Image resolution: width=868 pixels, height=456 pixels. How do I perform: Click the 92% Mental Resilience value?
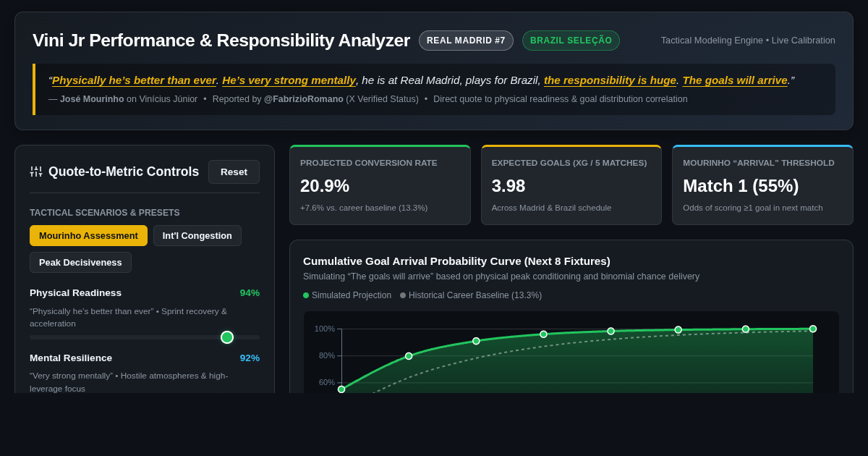pyautogui.click(x=250, y=358)
